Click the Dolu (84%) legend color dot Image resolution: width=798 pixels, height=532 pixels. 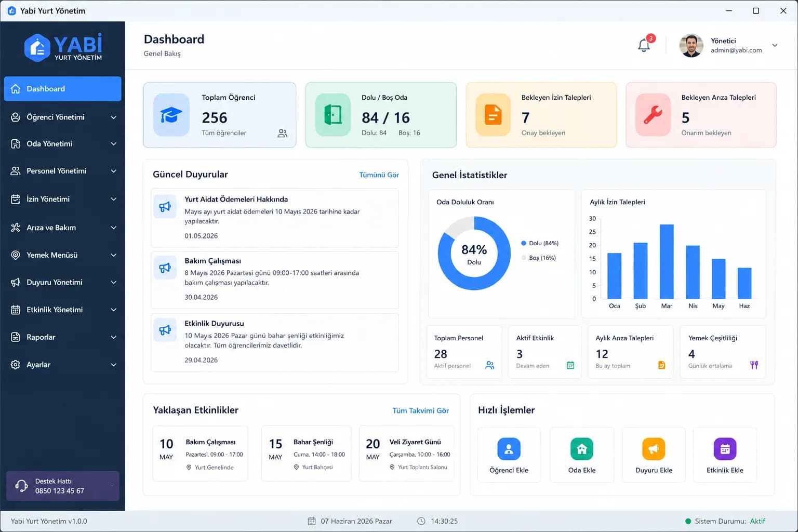[523, 243]
